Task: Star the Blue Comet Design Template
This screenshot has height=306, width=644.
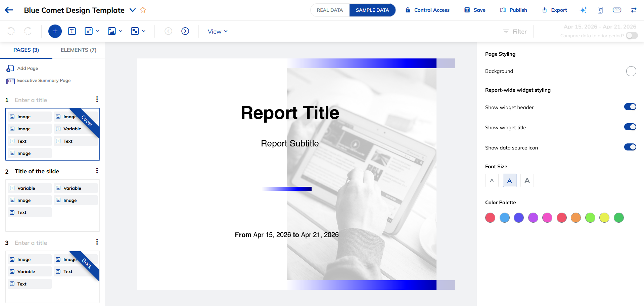Action: click(x=143, y=10)
